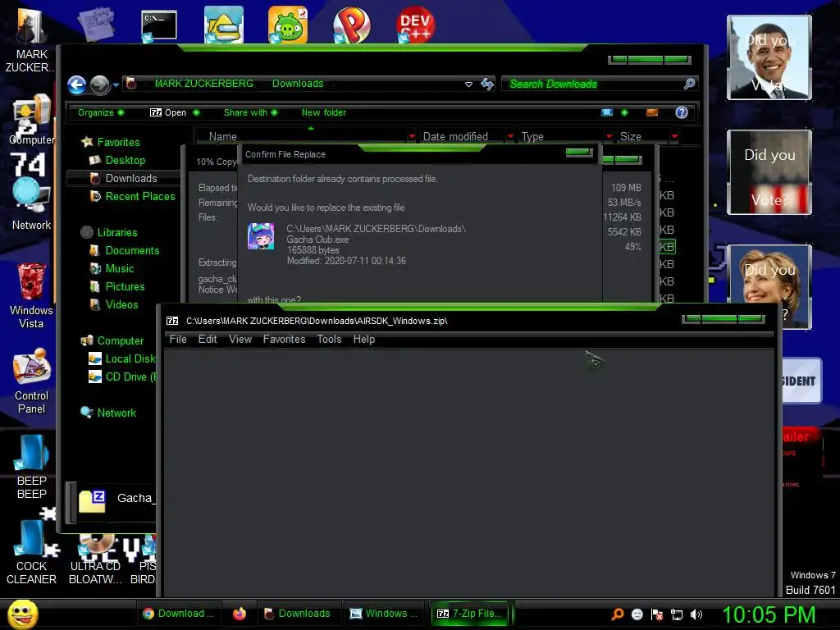The image size is (840, 630).
Task: Click the Network desktop icon
Action: tap(31, 204)
